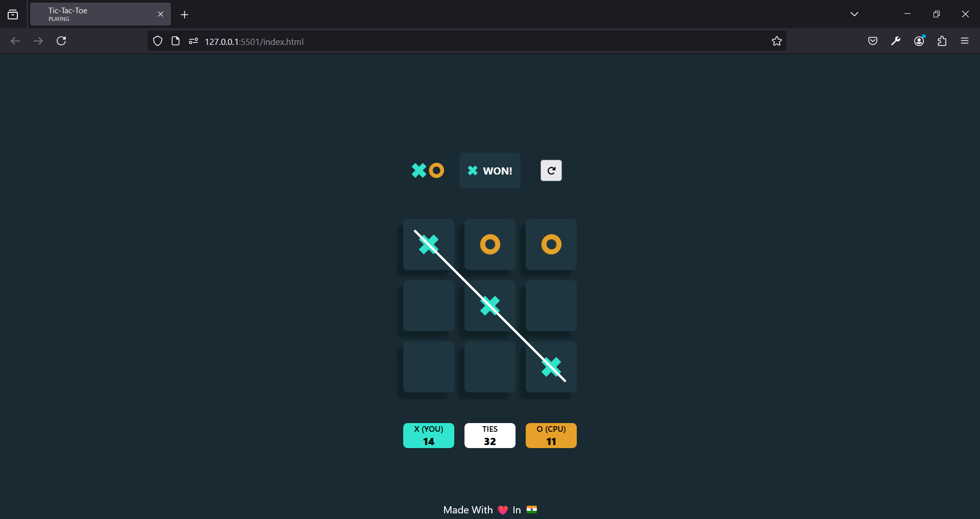Open Pocket save icon
980x519 pixels.
click(x=873, y=41)
